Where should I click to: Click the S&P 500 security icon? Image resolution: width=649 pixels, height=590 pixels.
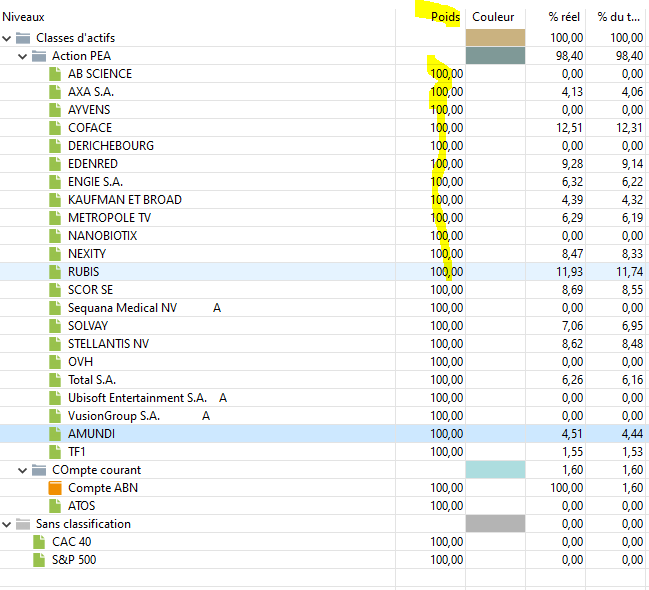pos(39,560)
